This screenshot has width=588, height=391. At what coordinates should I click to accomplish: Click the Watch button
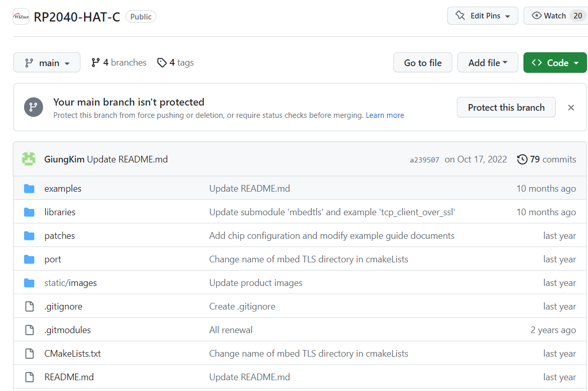(x=556, y=16)
